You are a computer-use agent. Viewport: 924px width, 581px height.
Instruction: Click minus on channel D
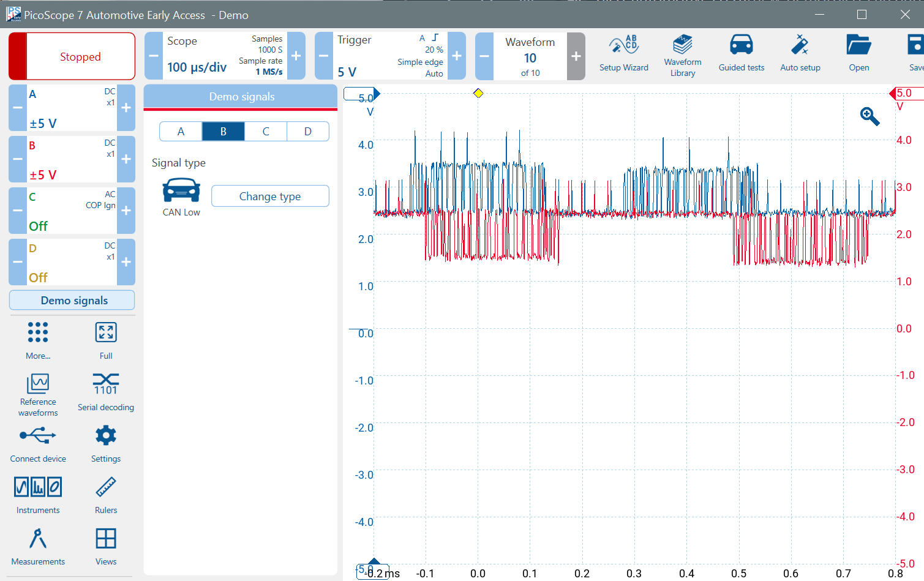[18, 262]
